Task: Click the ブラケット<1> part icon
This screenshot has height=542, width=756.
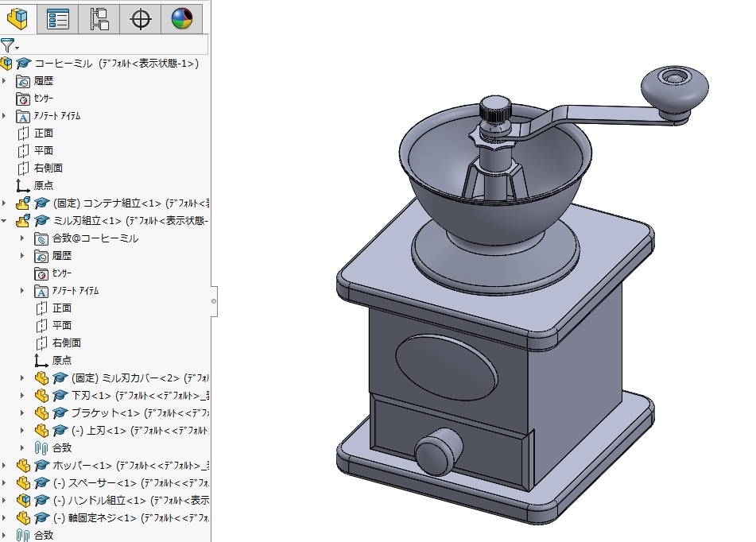Action: coord(42,413)
